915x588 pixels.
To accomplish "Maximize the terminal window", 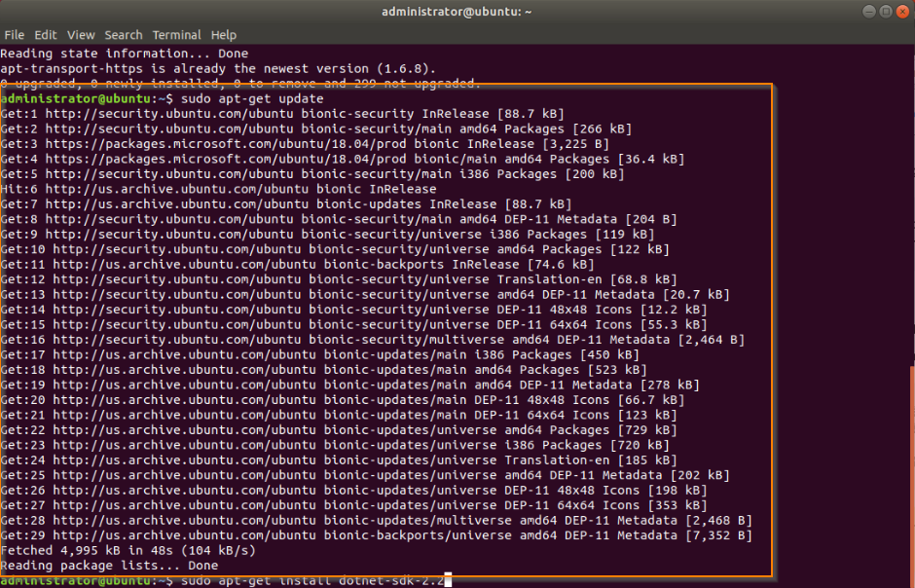I will [x=886, y=12].
